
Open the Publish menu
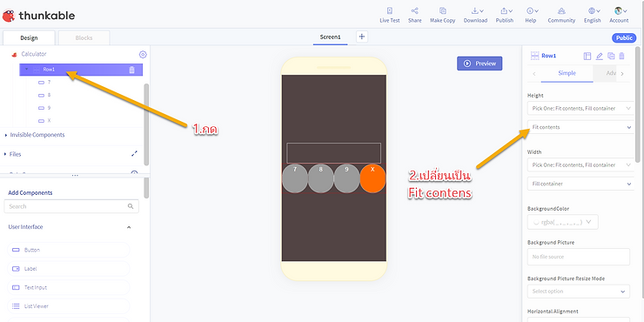505,15
